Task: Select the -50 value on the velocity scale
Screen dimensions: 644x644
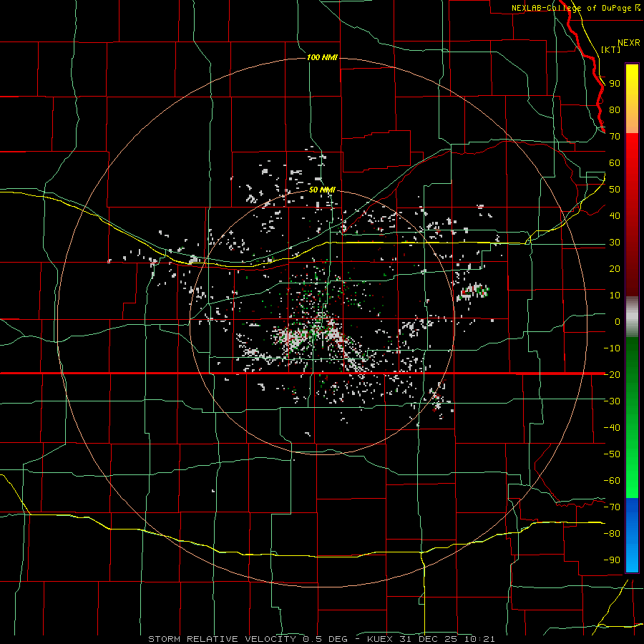Action: (612, 454)
